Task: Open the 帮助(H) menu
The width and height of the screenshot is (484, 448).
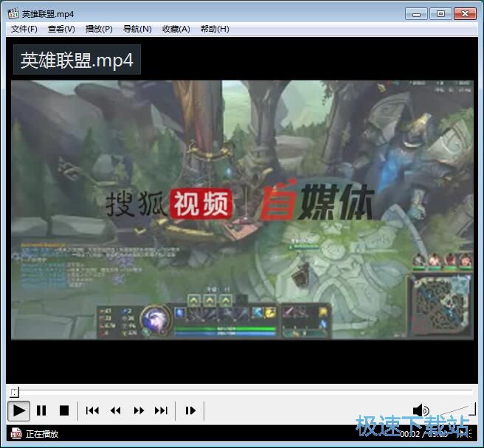Action: tap(215, 29)
